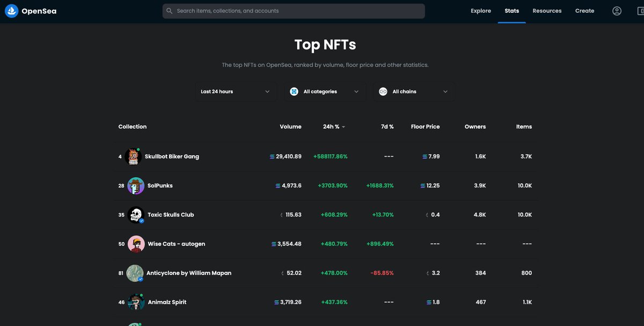This screenshot has width=644, height=326.
Task: Open Anticyclone by William Mapan link
Action: tap(189, 273)
